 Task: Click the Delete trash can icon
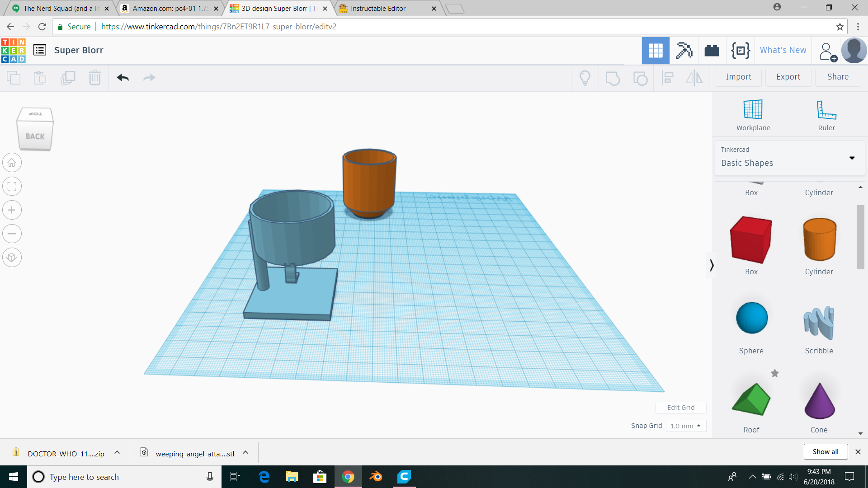[95, 78]
